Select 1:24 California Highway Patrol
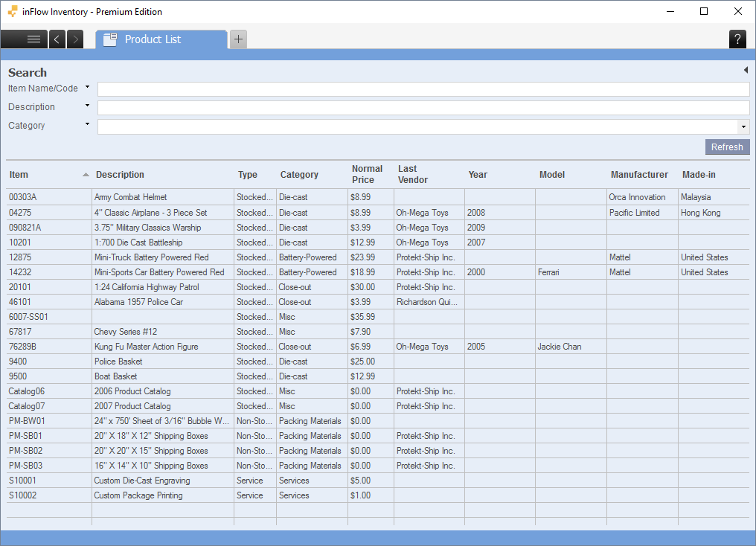This screenshot has width=756, height=546. 147,287
